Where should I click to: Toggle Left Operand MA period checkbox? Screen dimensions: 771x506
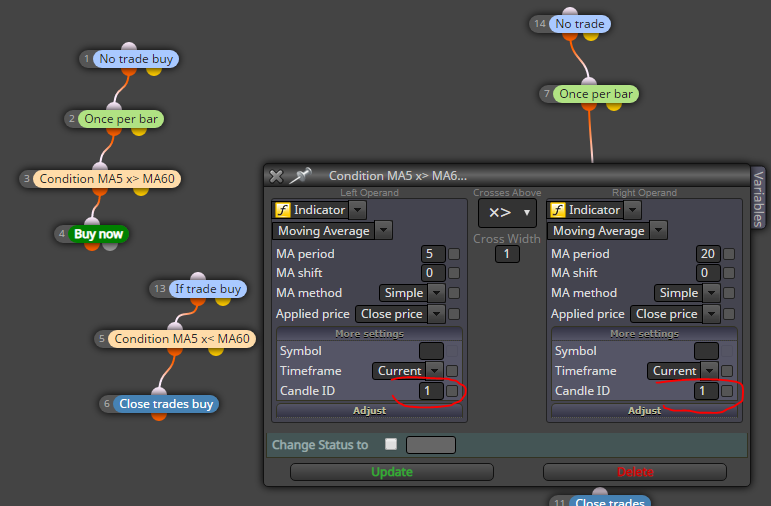click(454, 254)
